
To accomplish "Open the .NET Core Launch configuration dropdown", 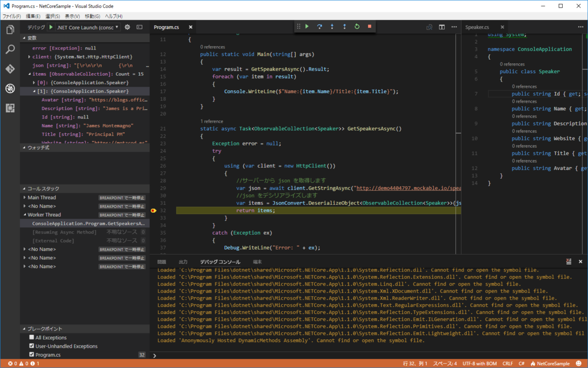I will tap(88, 27).
